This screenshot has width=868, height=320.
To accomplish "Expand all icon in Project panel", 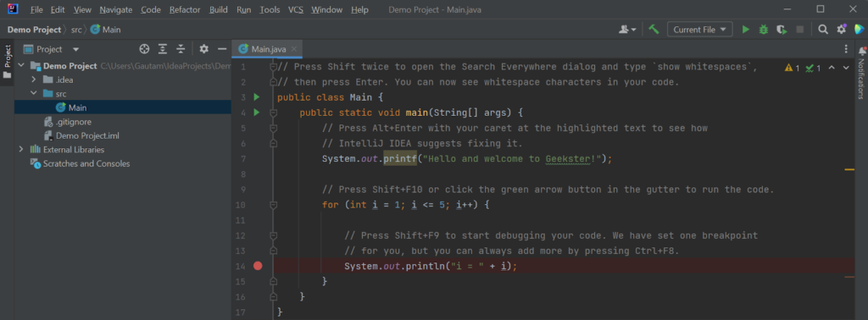I will [163, 49].
